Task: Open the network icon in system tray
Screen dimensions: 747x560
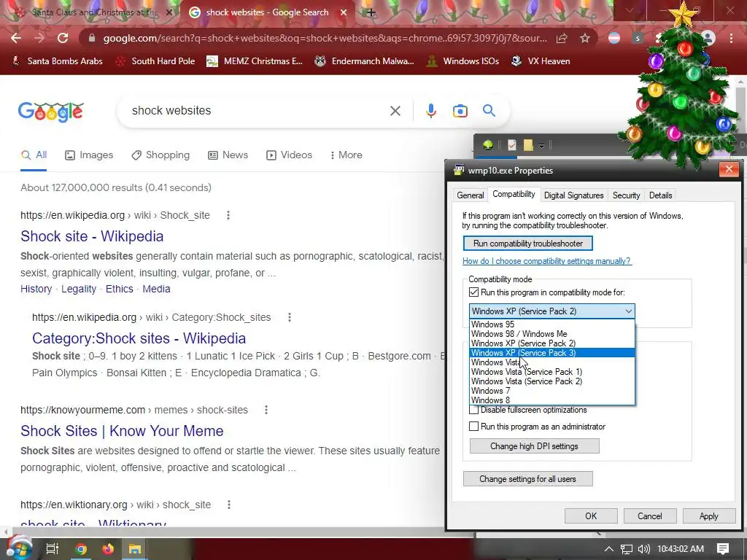Action: click(x=627, y=549)
